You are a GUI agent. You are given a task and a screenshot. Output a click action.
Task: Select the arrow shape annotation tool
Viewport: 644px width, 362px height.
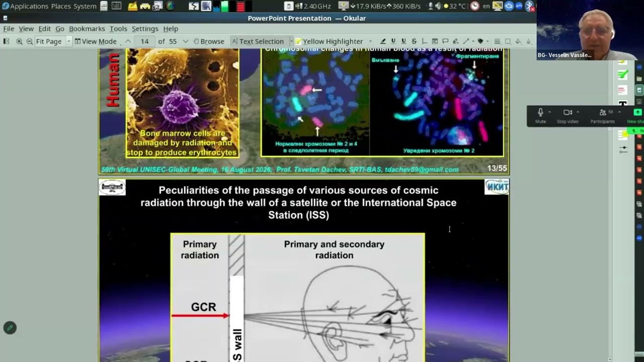tap(466, 41)
